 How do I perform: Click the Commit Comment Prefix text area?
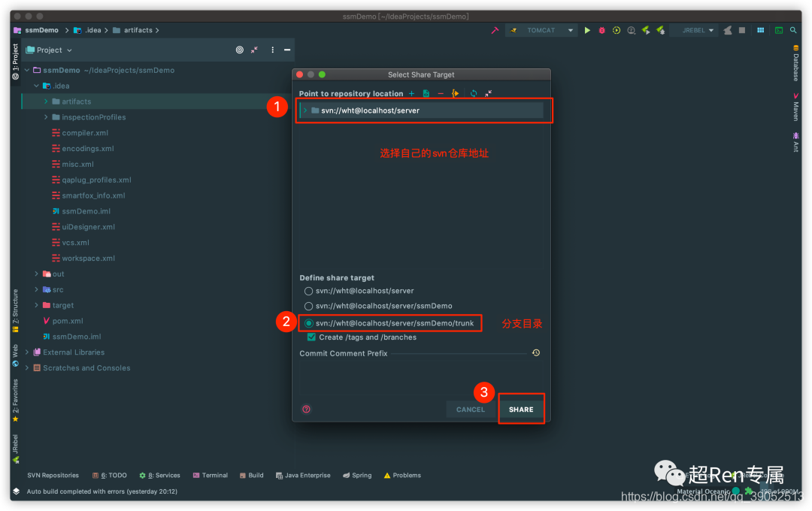pos(421,378)
